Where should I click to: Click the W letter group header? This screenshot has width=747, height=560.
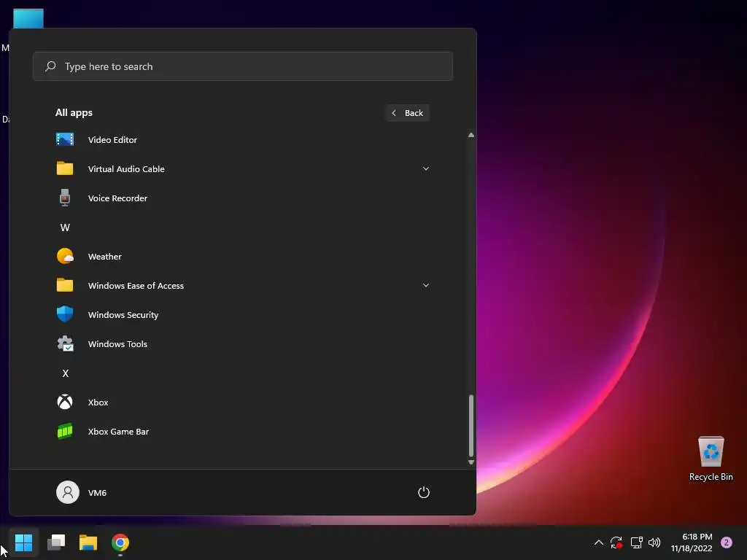tap(65, 227)
